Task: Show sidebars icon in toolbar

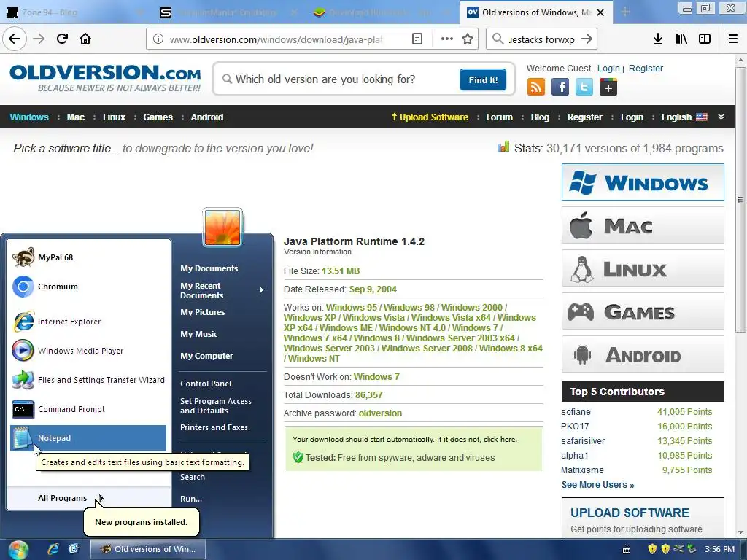Action: pos(705,39)
